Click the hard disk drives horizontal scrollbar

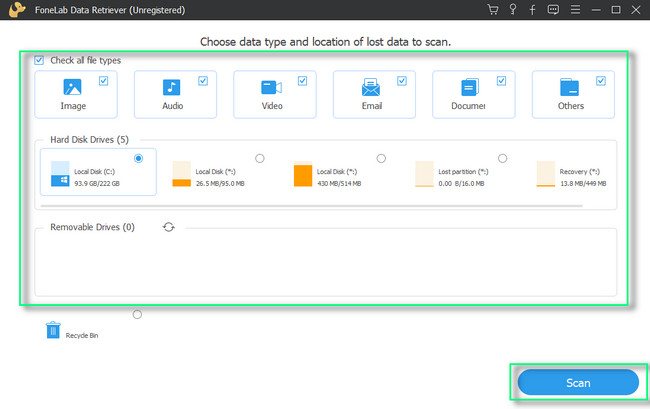coord(311,206)
